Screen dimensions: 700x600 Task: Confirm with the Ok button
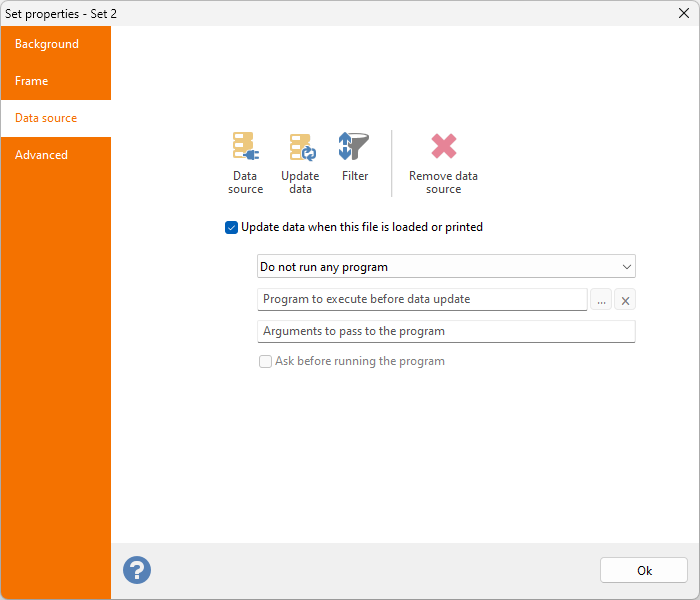[x=644, y=570]
